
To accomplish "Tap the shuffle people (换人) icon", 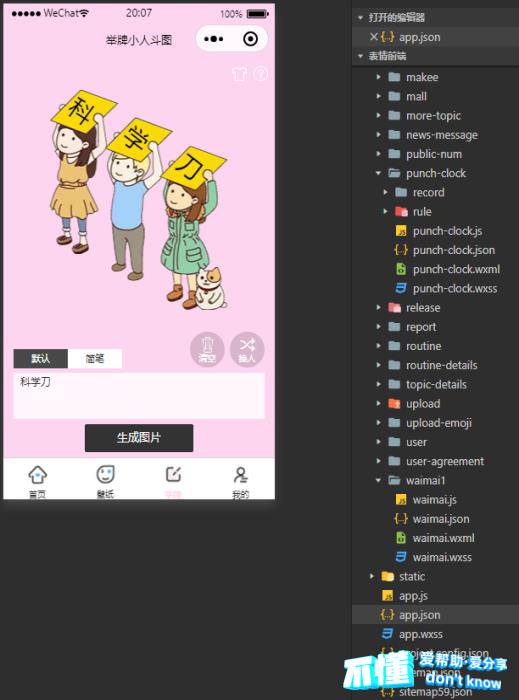I will (247, 349).
